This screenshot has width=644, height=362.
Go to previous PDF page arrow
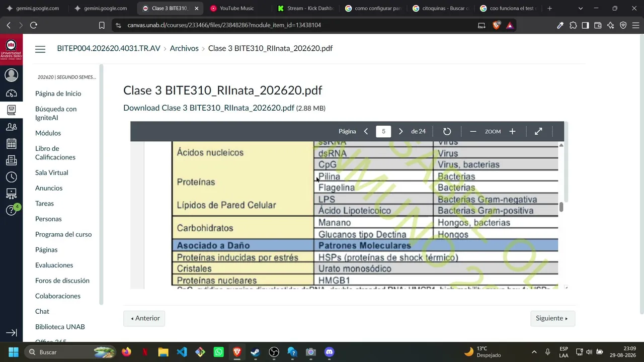[366, 131]
